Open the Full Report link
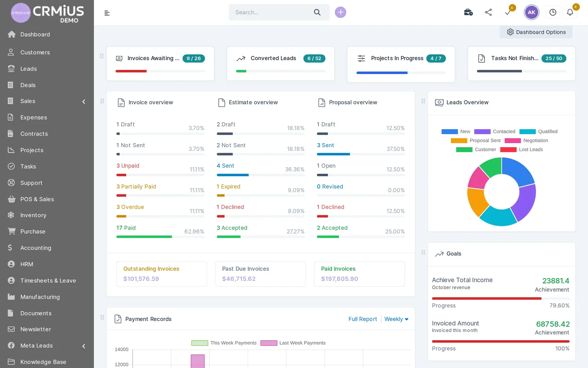 point(363,319)
